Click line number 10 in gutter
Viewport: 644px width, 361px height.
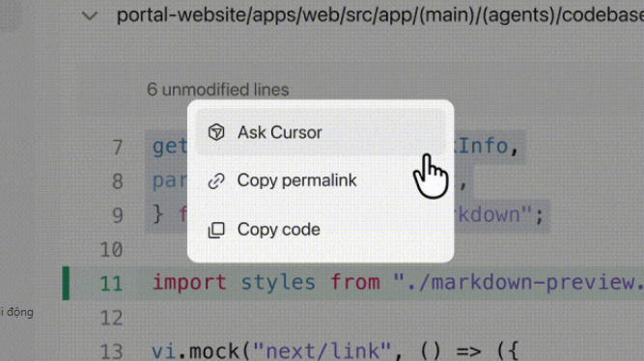pyautogui.click(x=111, y=249)
